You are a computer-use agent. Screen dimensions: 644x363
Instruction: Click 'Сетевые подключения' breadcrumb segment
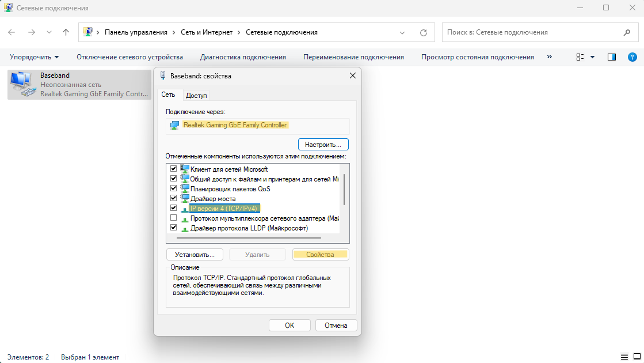pos(282,32)
